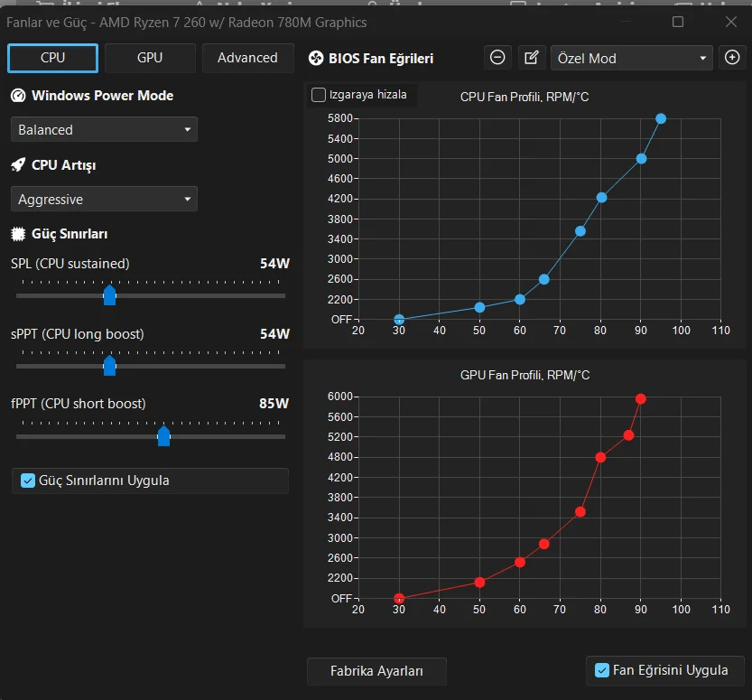Viewport: 752px width, 700px height.
Task: Open the Windows Power Mode Balanced dropdown
Action: (104, 129)
